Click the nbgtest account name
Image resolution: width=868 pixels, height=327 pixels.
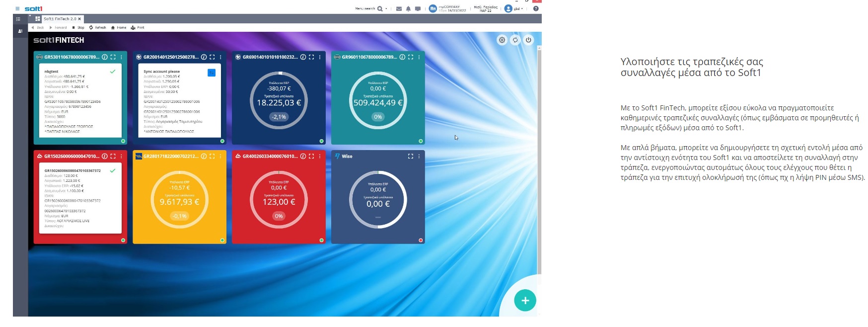tap(52, 72)
